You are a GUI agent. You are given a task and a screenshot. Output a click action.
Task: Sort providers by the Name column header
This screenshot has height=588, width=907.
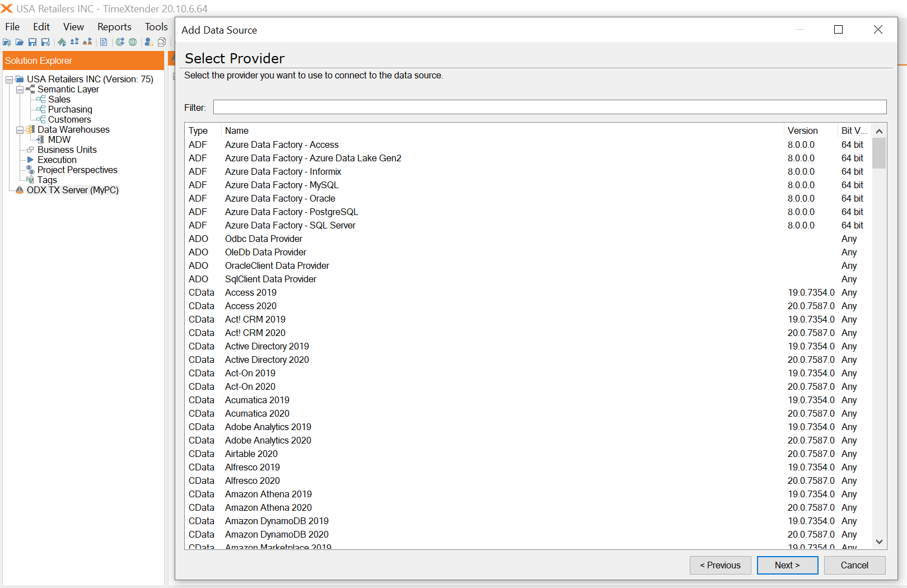[502, 130]
